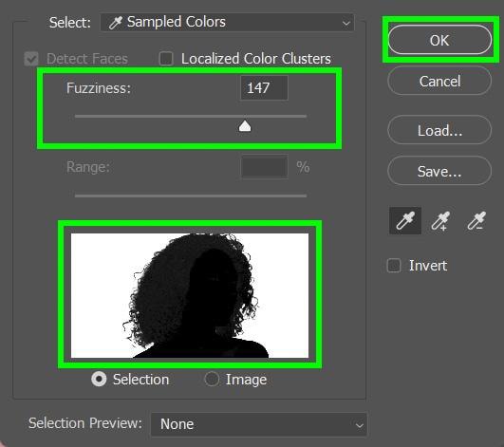Expand Selection Preview None dropdown
The image size is (504, 447).
259,424
